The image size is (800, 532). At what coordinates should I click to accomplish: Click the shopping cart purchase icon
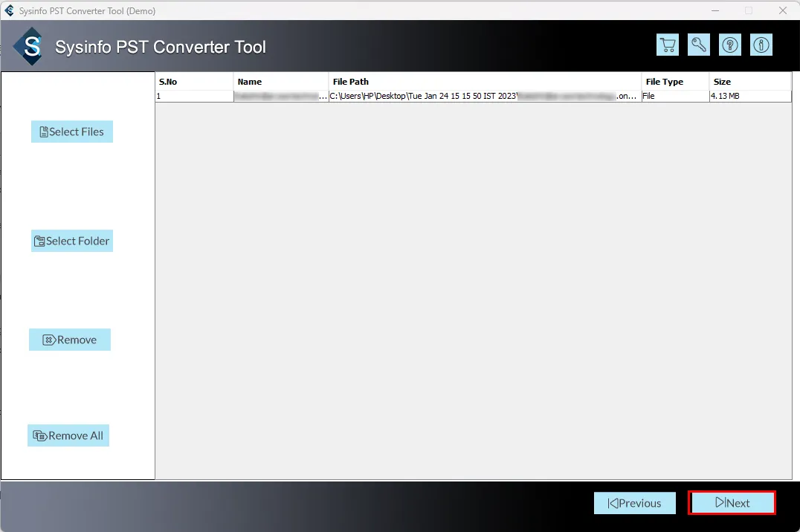tap(668, 45)
